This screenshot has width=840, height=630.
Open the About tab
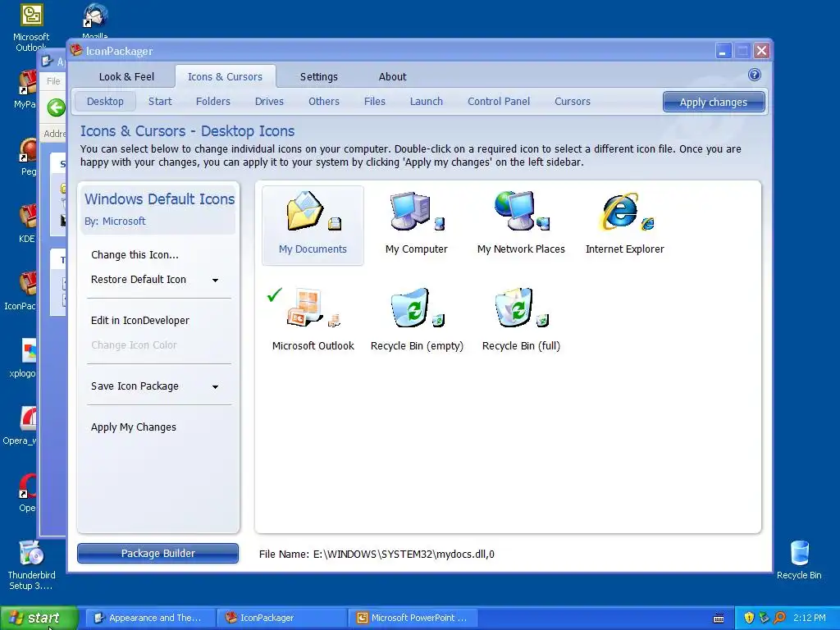(x=393, y=76)
